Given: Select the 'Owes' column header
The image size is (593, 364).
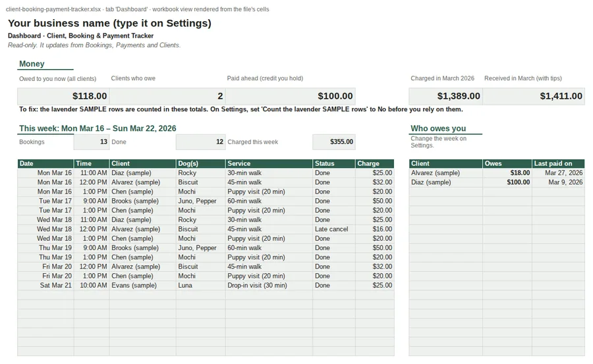Looking at the screenshot, I should pos(507,164).
